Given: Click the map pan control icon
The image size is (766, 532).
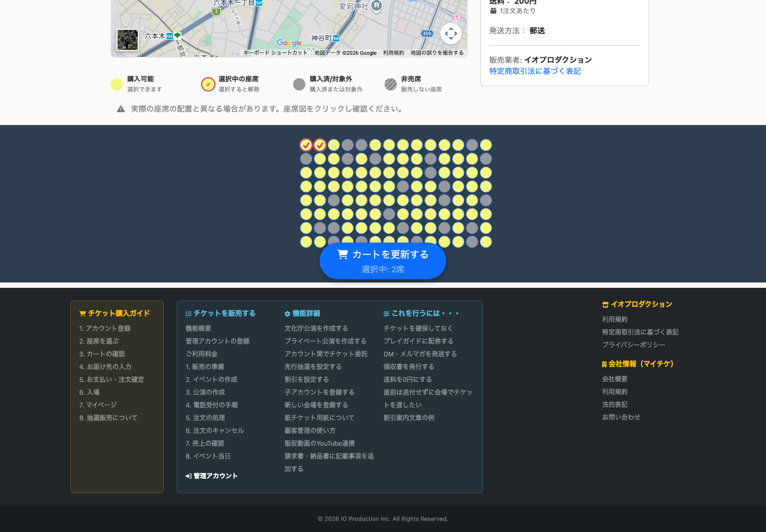Looking at the screenshot, I should click(451, 34).
